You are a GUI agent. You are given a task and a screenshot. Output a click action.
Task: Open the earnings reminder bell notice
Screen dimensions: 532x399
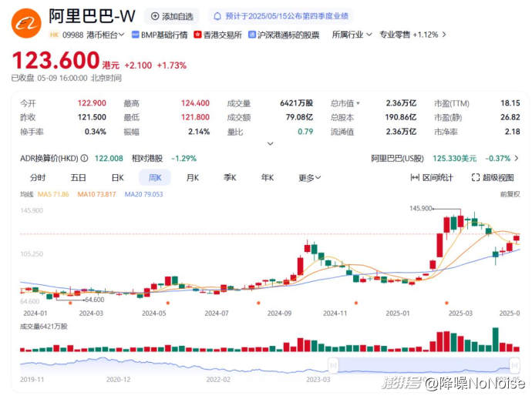tap(280, 16)
